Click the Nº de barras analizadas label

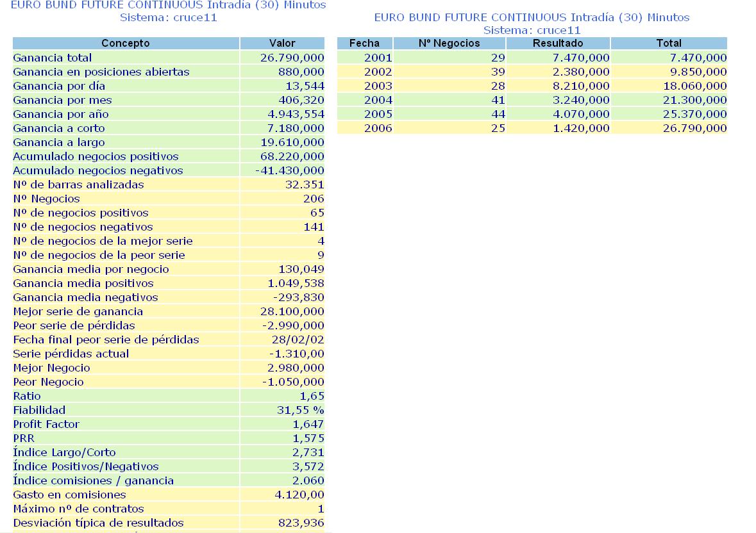(x=79, y=184)
